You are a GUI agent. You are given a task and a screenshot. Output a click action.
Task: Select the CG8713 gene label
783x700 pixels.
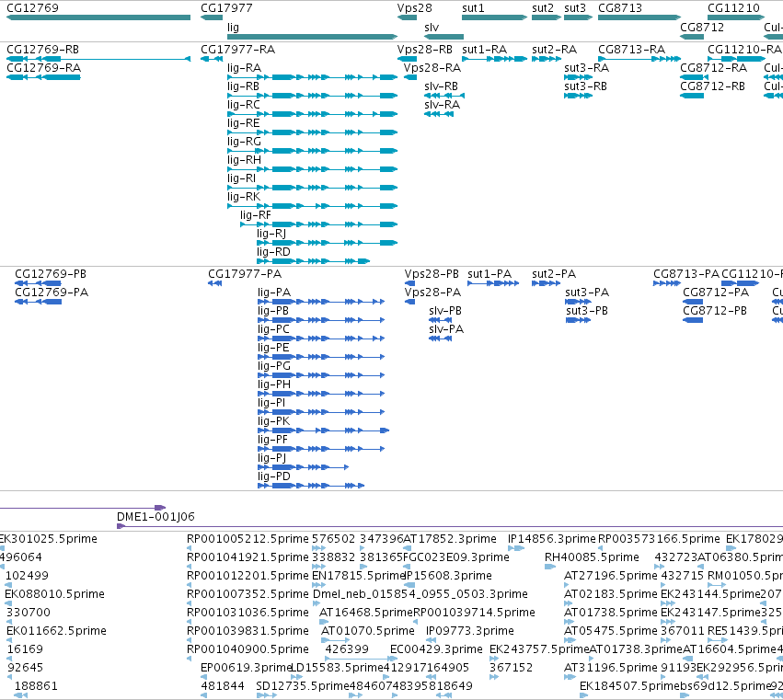click(620, 8)
